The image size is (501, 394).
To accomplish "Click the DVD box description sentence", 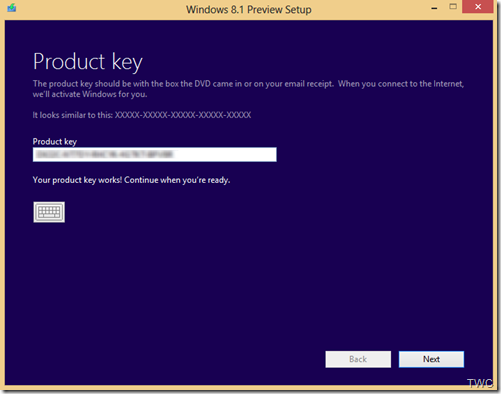I will (x=183, y=84).
